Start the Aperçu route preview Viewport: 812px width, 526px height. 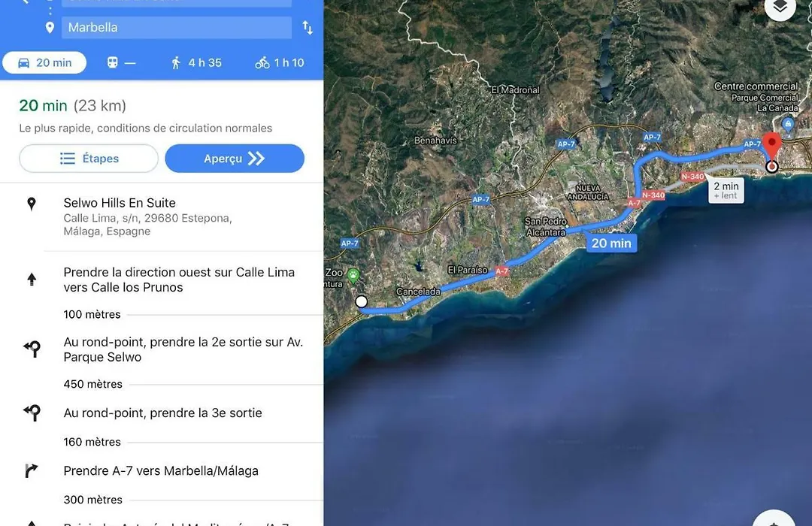pyautogui.click(x=235, y=159)
